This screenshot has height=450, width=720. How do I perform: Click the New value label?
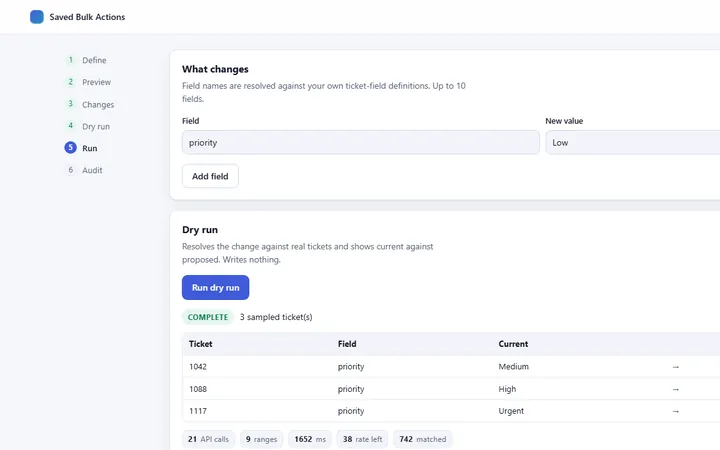tap(564, 121)
